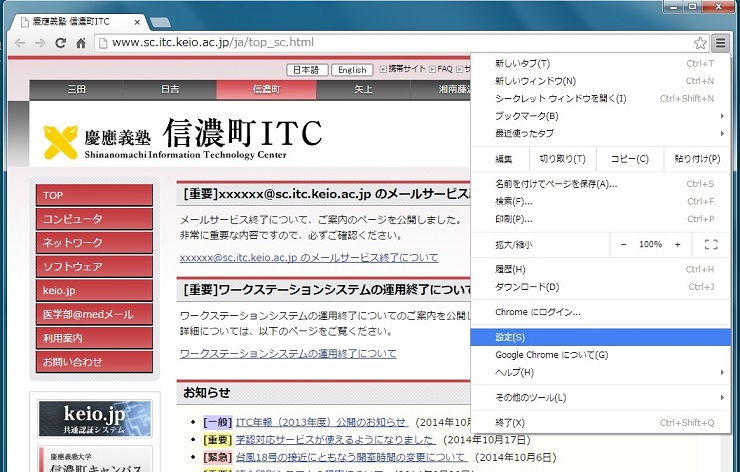Open ITC年報(2013年度)公開のお知らせ link
Image resolution: width=740 pixels, height=472 pixels.
pyautogui.click(x=321, y=422)
